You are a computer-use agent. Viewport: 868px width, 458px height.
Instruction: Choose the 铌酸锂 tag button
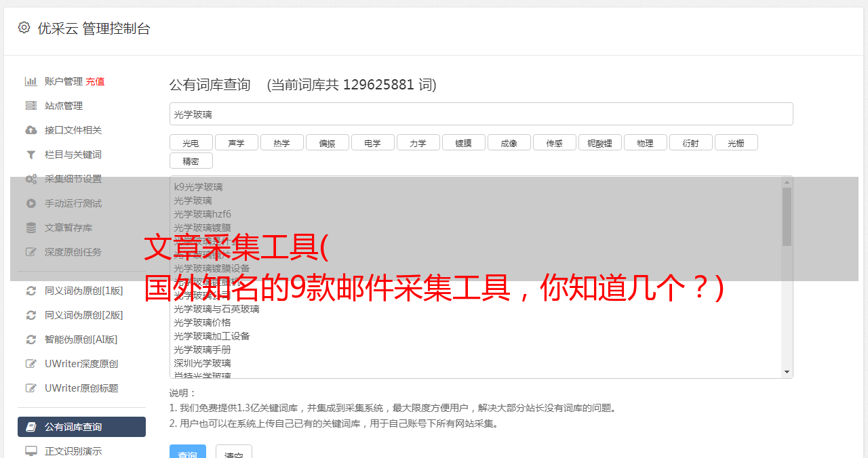pyautogui.click(x=600, y=142)
